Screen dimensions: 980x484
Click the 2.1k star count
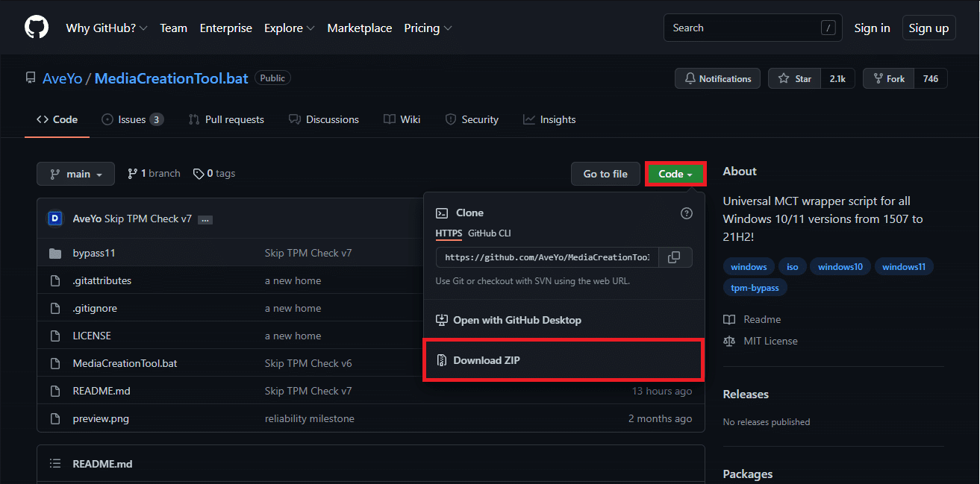(x=837, y=78)
